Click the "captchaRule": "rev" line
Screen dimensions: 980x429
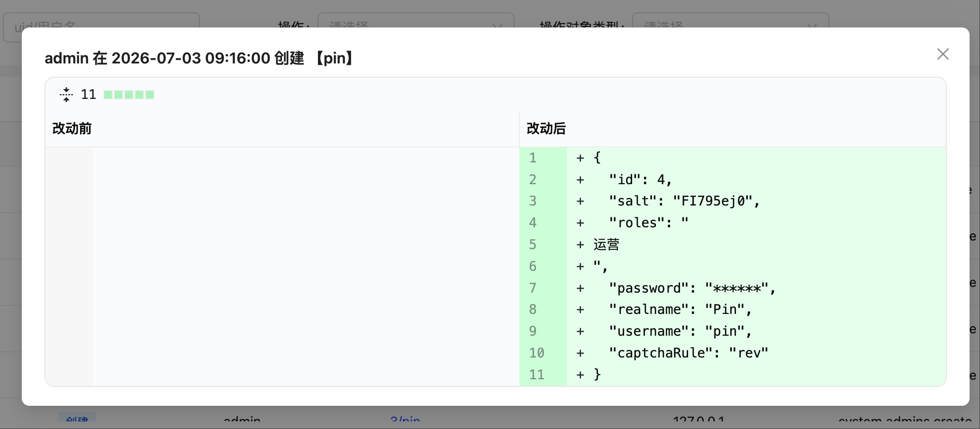(x=756, y=353)
